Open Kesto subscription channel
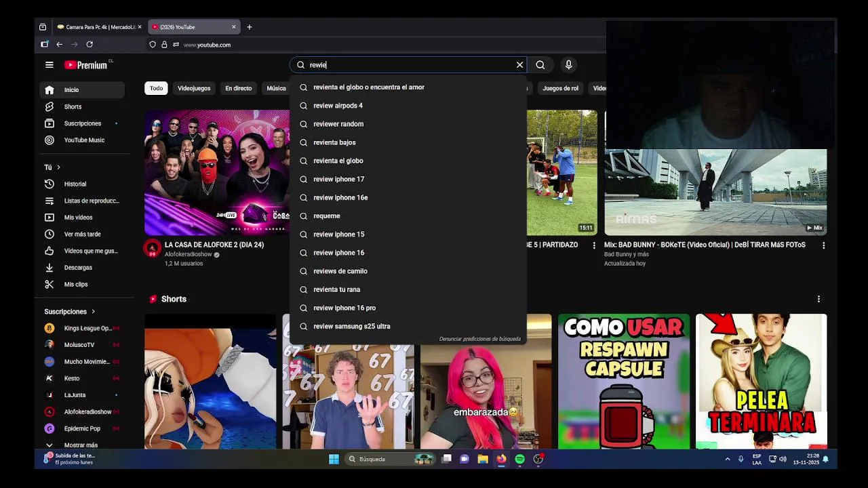The height and width of the screenshot is (488, 868). tap(82, 378)
